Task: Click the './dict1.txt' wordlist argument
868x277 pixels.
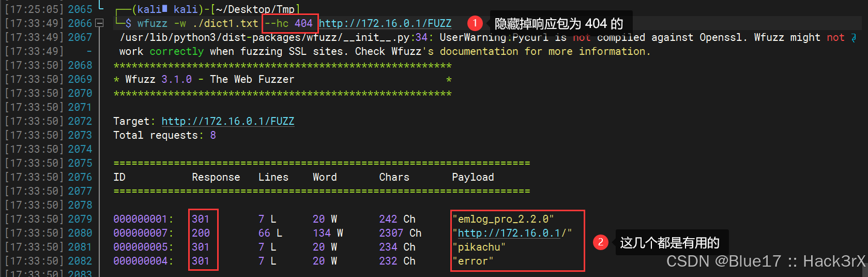Action: 225,23
